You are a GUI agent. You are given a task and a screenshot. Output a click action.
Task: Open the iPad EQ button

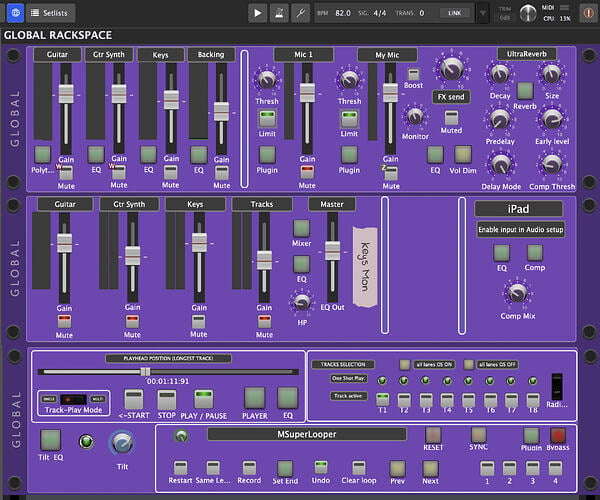coord(501,253)
